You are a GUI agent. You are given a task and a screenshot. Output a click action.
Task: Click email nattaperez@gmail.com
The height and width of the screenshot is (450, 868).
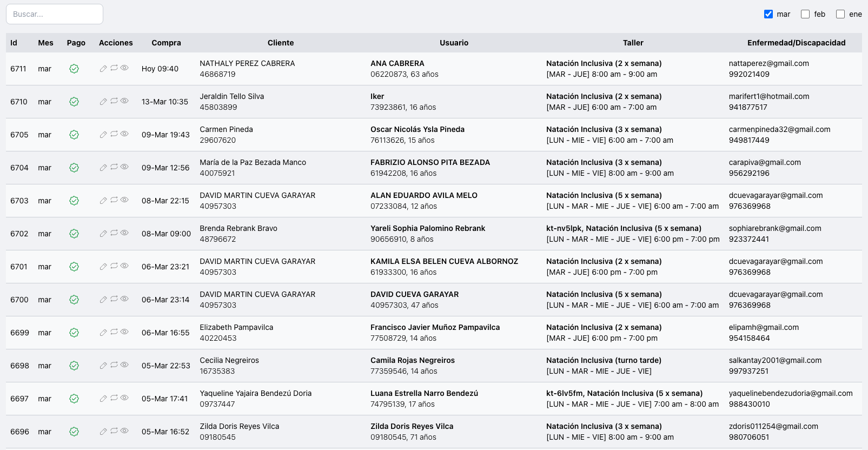coord(768,63)
